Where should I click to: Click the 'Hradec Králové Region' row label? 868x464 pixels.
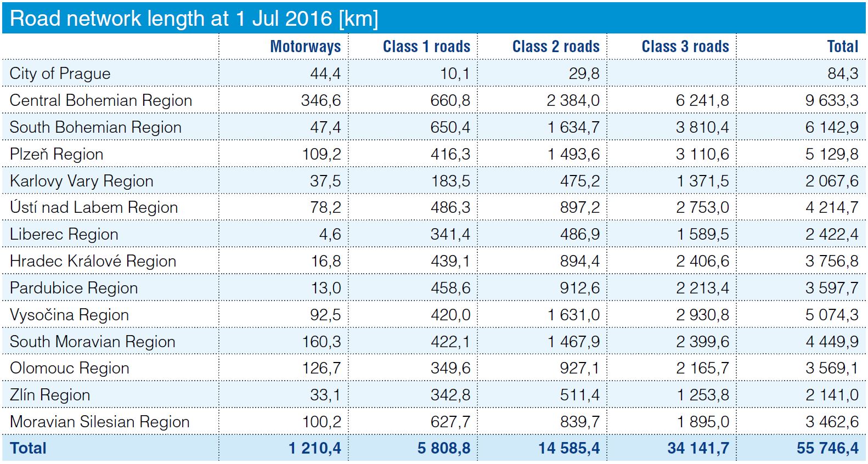pos(93,261)
